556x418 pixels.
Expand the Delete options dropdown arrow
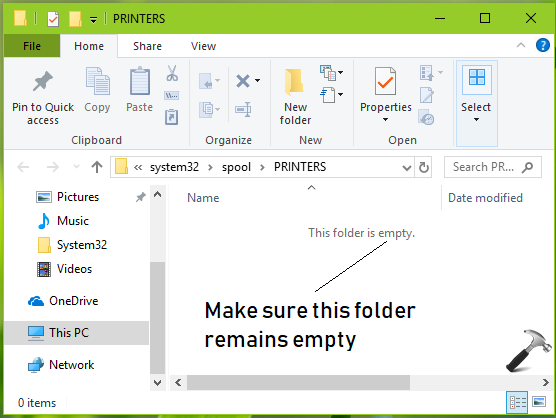click(258, 80)
